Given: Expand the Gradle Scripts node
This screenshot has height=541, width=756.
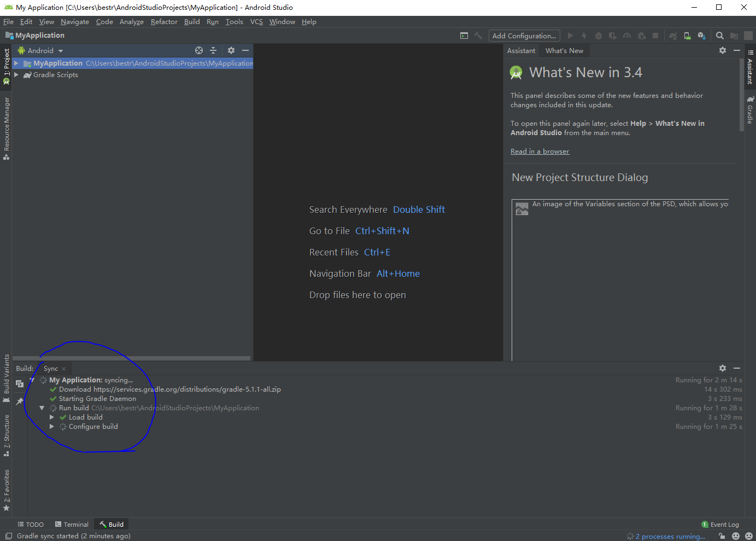Looking at the screenshot, I should [16, 75].
